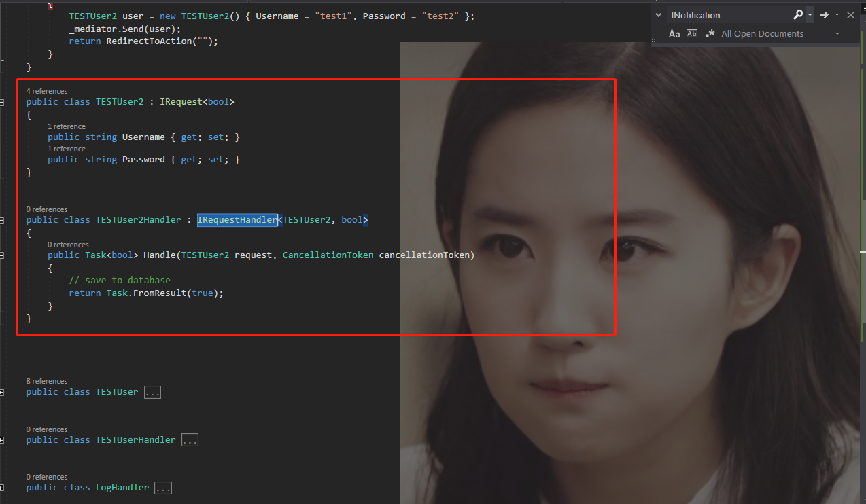Viewport: 866px width, 504px height.
Task: Click the "test2" string literal
Action: [x=440, y=16]
